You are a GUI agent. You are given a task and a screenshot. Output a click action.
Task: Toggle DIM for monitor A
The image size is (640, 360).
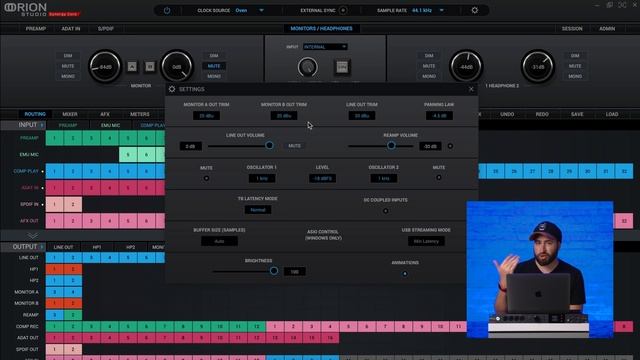pyautogui.click(x=68, y=56)
